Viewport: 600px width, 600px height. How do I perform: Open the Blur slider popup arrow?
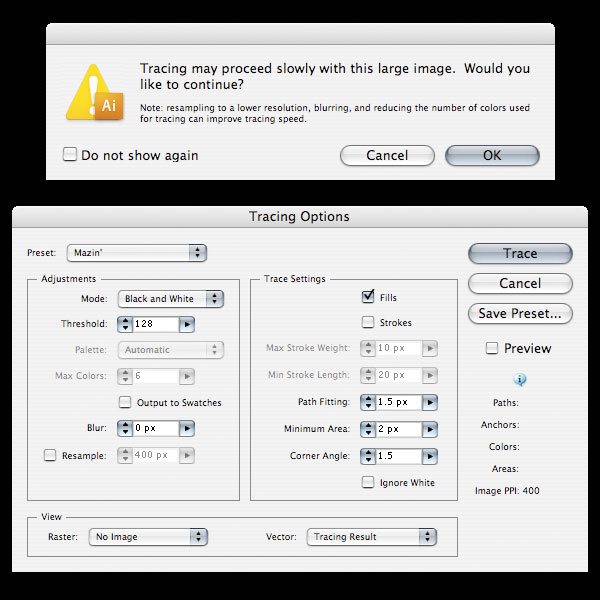pos(187,429)
